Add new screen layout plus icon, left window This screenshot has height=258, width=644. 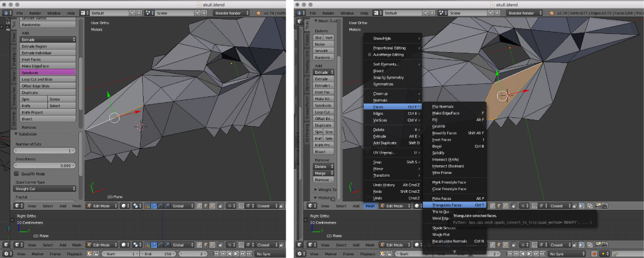click(133, 13)
